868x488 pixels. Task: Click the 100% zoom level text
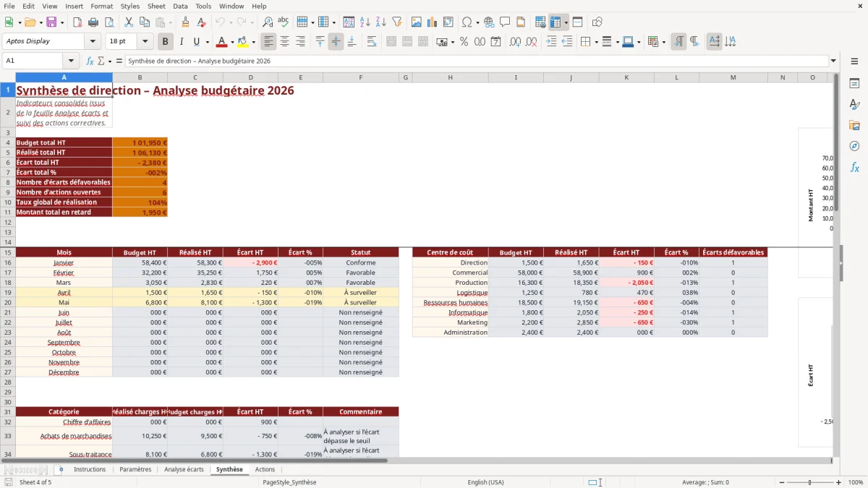click(856, 482)
